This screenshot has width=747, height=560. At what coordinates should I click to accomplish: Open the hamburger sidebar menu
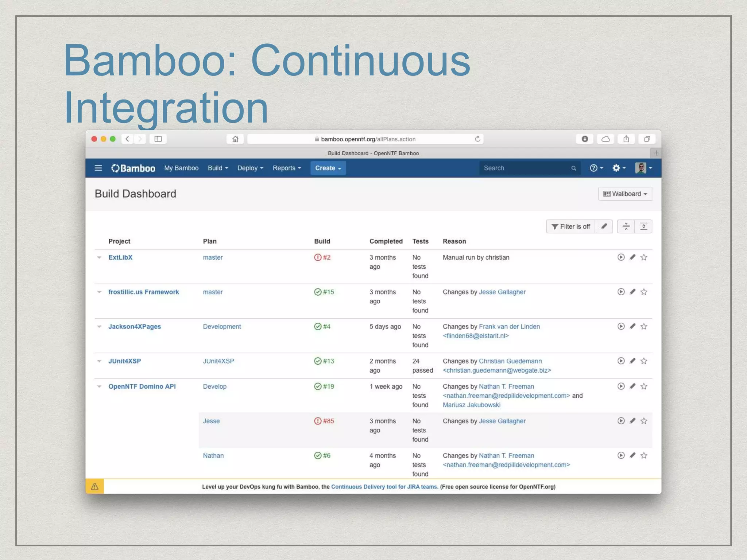98,168
